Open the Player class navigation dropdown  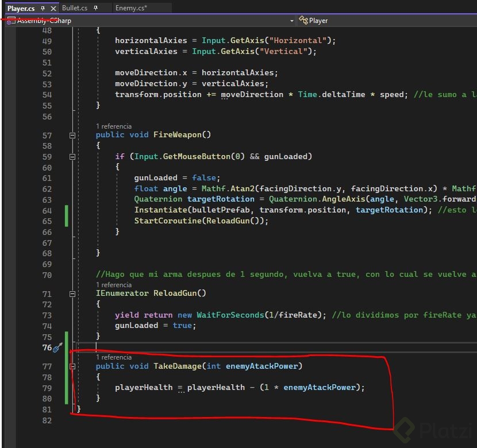coord(386,21)
